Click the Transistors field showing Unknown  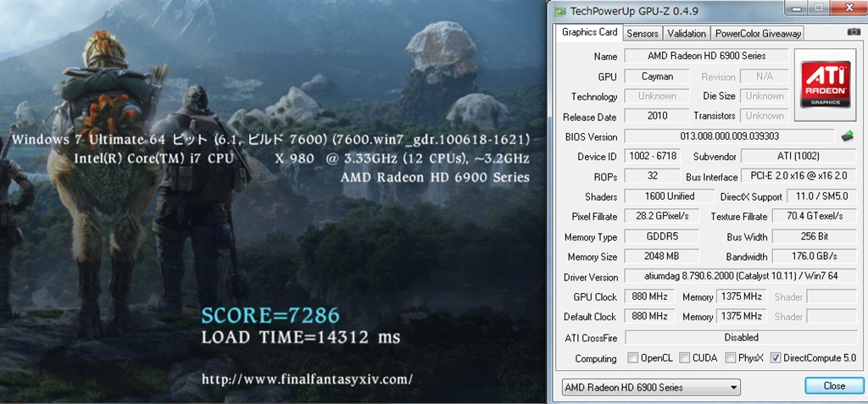764,116
